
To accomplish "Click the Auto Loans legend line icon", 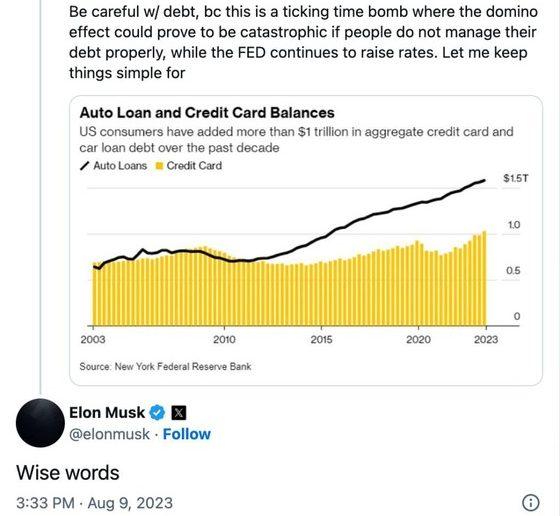I will (x=85, y=166).
